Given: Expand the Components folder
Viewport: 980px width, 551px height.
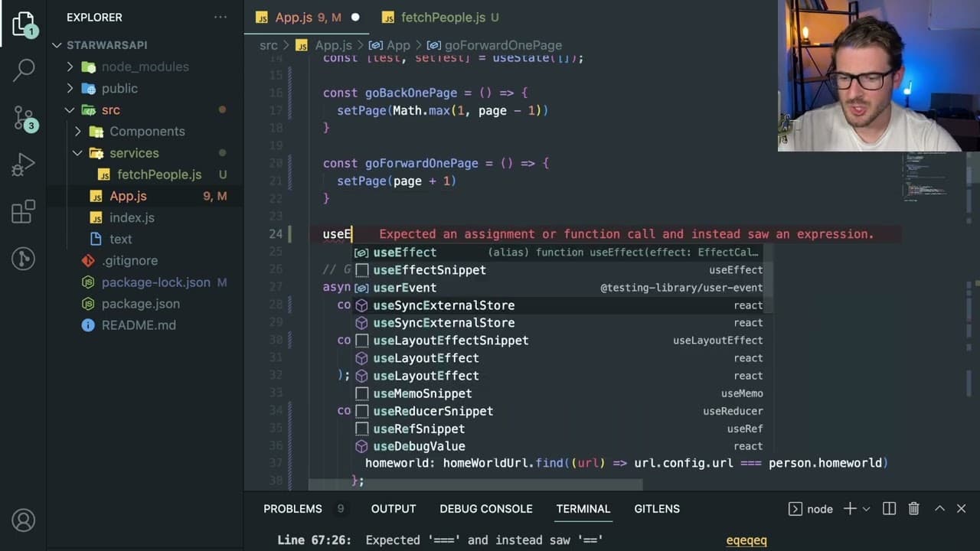Looking at the screenshot, I should tap(78, 132).
